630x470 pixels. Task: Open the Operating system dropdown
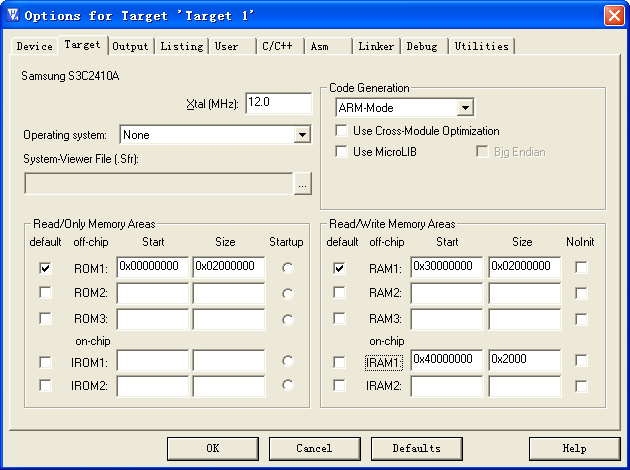302,135
